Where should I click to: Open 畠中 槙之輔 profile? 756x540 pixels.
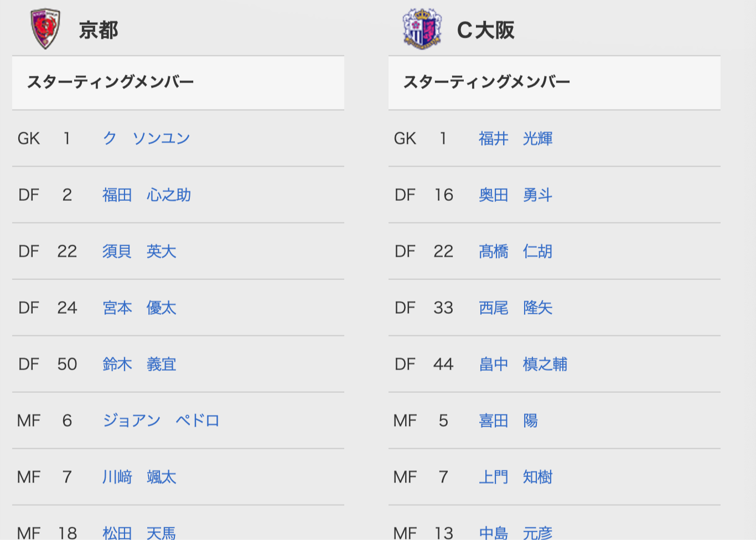pos(523,364)
